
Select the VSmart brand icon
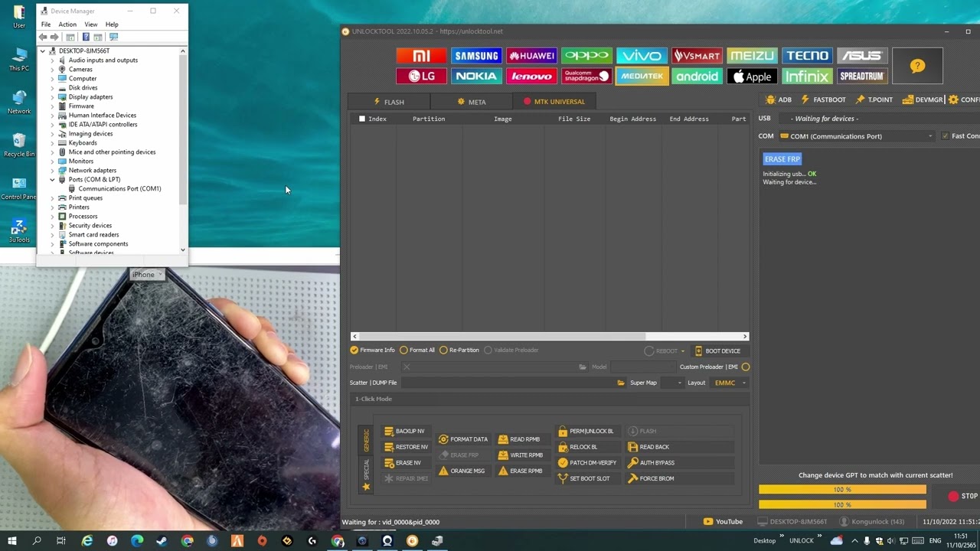click(x=697, y=56)
